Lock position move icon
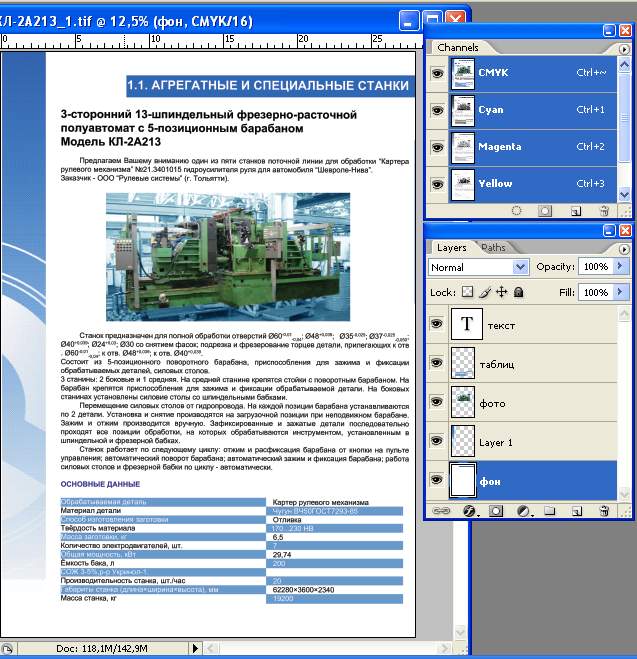 coord(502,292)
